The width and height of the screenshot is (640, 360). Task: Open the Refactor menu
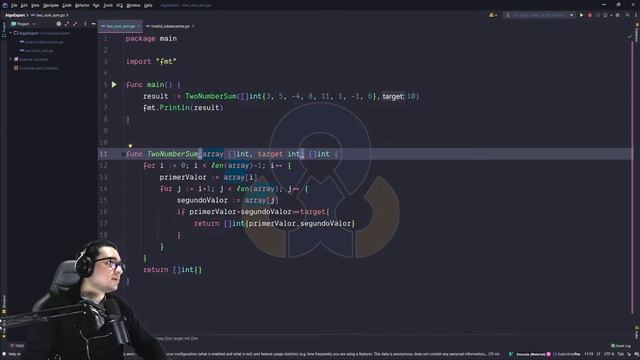pyautogui.click(x=82, y=5)
